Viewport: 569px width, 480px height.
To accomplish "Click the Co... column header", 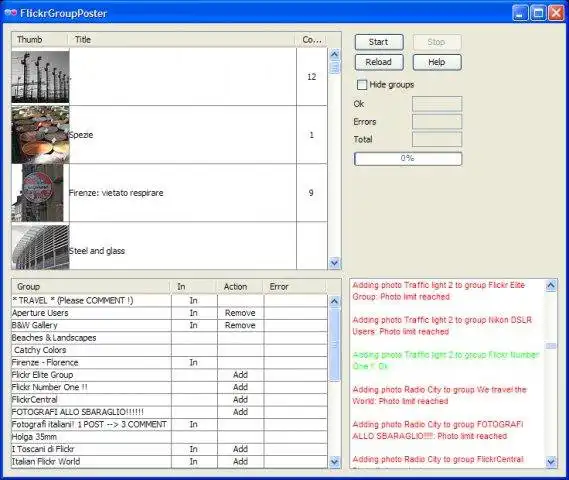I will pos(312,40).
